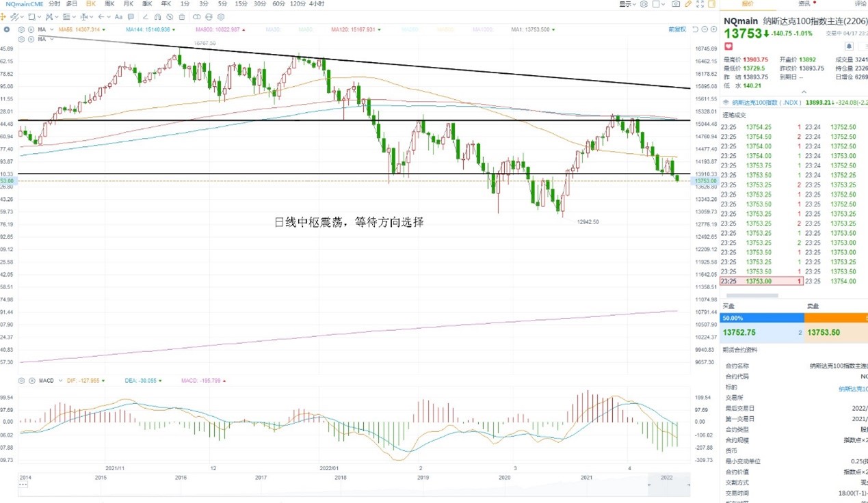The height and width of the screenshot is (503, 868).
Task: Click the zoom in plus icon
Action: click(713, 29)
